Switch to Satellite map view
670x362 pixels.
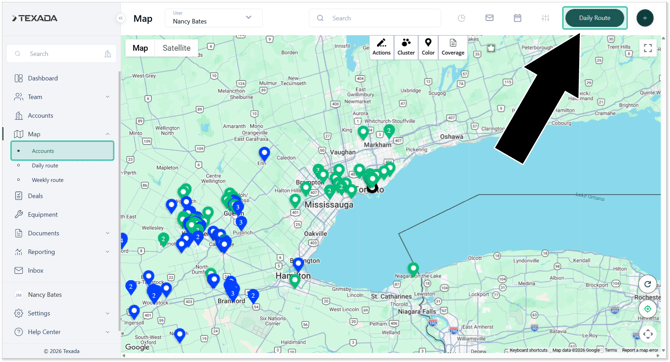coord(176,48)
